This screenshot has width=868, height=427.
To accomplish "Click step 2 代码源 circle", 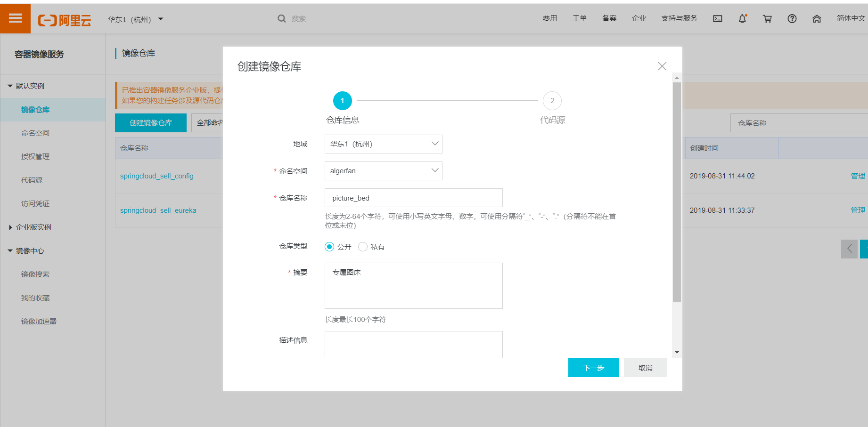I will point(552,101).
